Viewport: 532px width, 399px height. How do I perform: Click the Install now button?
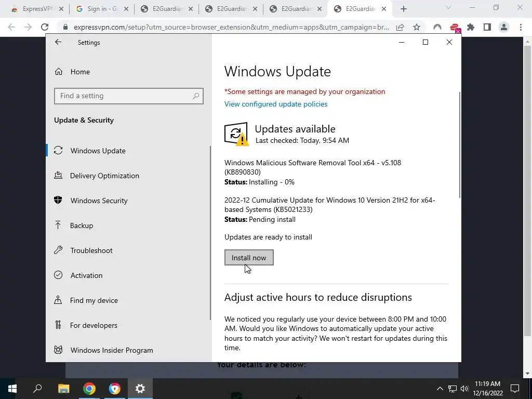tap(249, 258)
